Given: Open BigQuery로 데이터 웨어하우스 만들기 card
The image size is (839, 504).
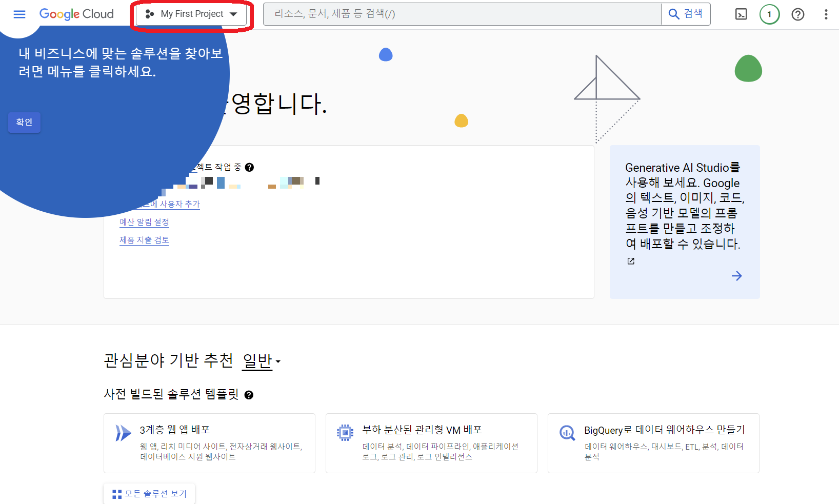Looking at the screenshot, I should [653, 443].
